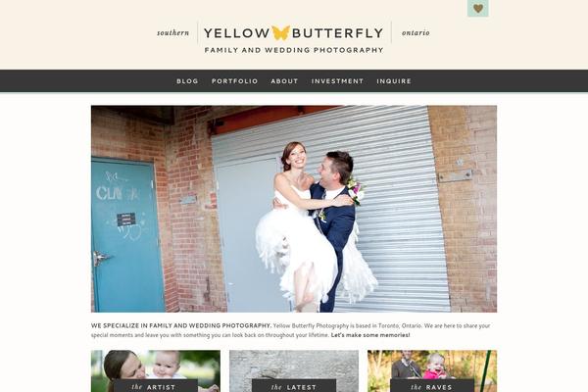Click the wedding couple hero image
This screenshot has width=588, height=392.
click(294, 209)
